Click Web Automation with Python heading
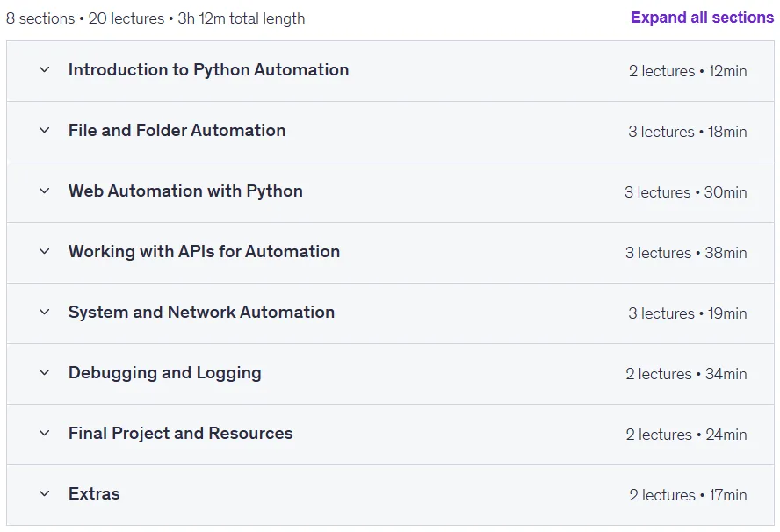This screenshot has height=532, width=780. click(185, 191)
